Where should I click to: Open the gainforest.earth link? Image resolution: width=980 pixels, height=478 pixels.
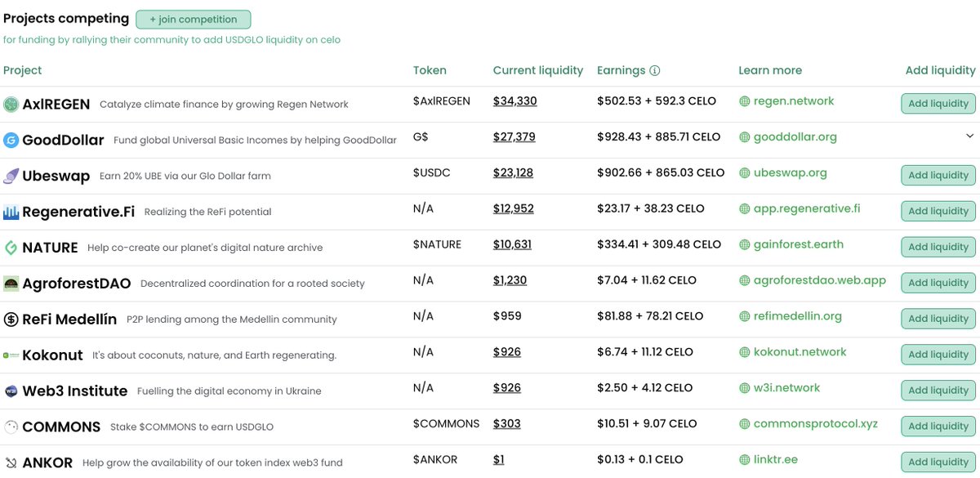(x=799, y=244)
